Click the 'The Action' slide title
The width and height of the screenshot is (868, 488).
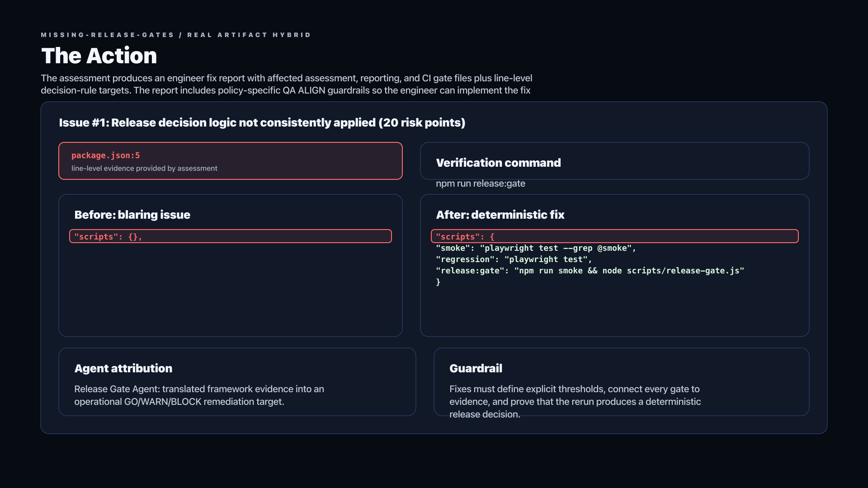coord(99,56)
